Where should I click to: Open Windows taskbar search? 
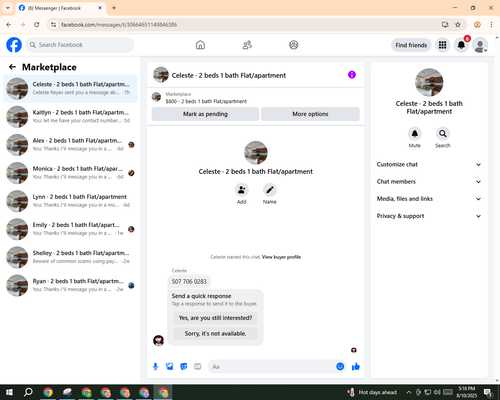tap(28, 392)
